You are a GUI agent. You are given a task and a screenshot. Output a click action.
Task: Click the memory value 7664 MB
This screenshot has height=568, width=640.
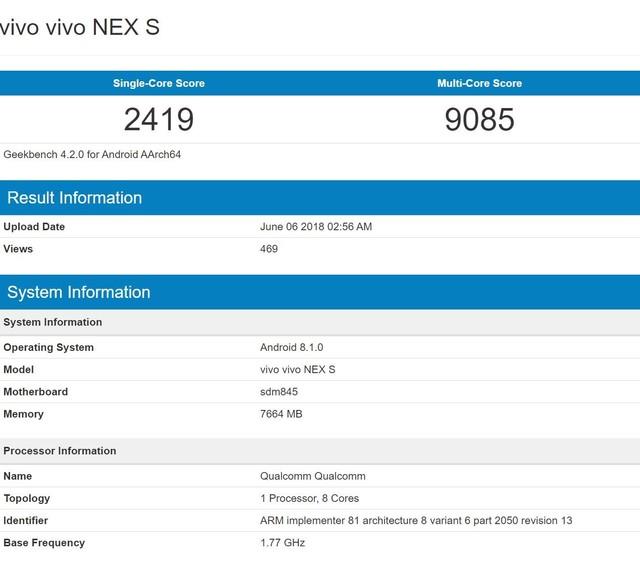pyautogui.click(x=281, y=414)
